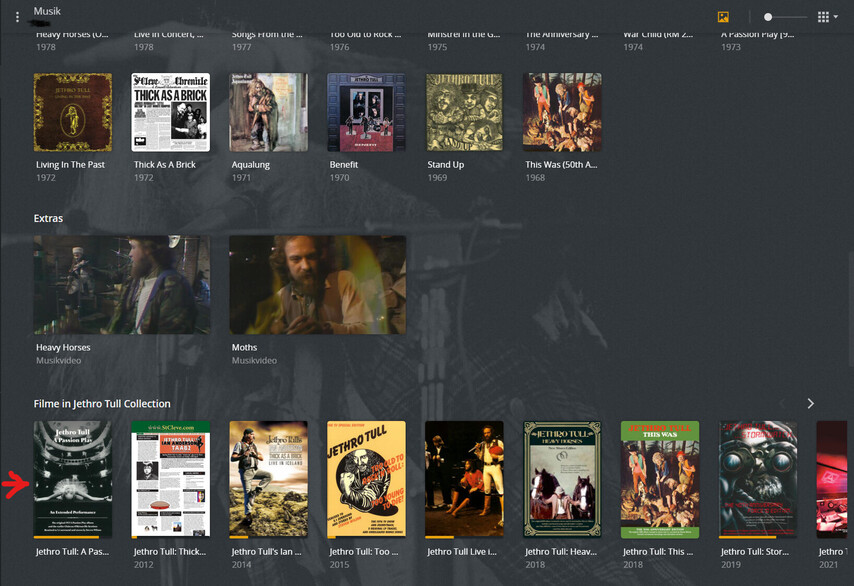Click the 1970 year under Benefit

pos(339,178)
